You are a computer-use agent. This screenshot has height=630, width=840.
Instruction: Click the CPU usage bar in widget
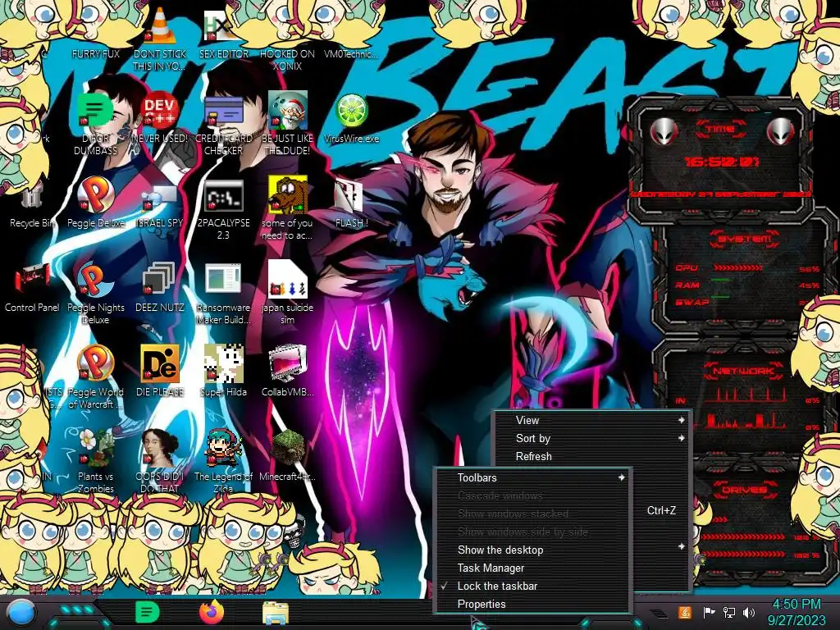tap(737, 268)
